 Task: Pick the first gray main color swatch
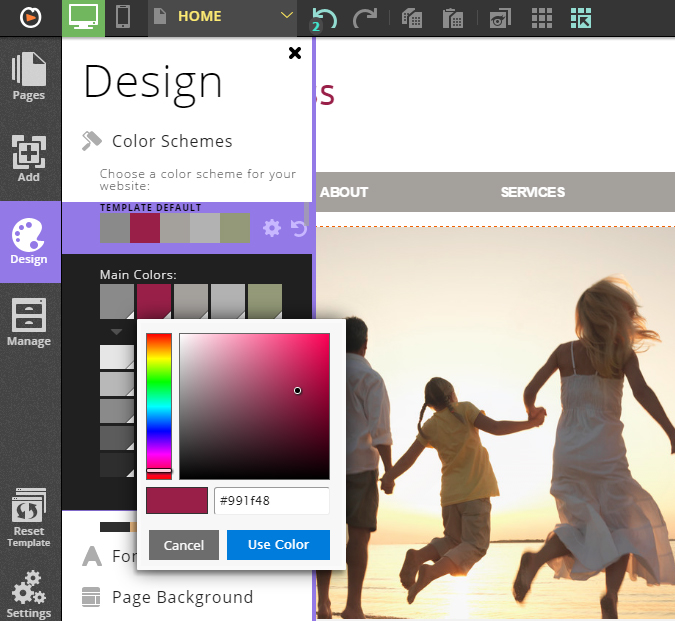[x=117, y=301]
